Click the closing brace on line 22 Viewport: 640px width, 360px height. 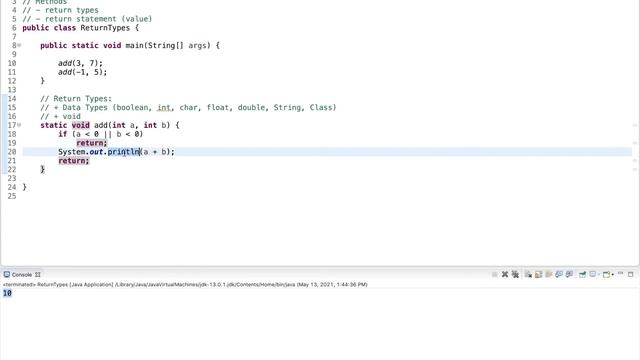tap(42, 169)
